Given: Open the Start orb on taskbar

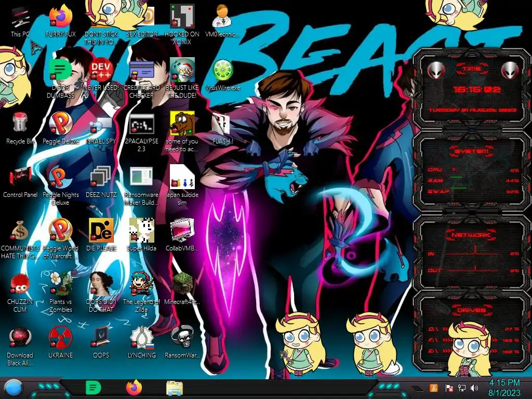Looking at the screenshot, I should pyautogui.click(x=14, y=388).
